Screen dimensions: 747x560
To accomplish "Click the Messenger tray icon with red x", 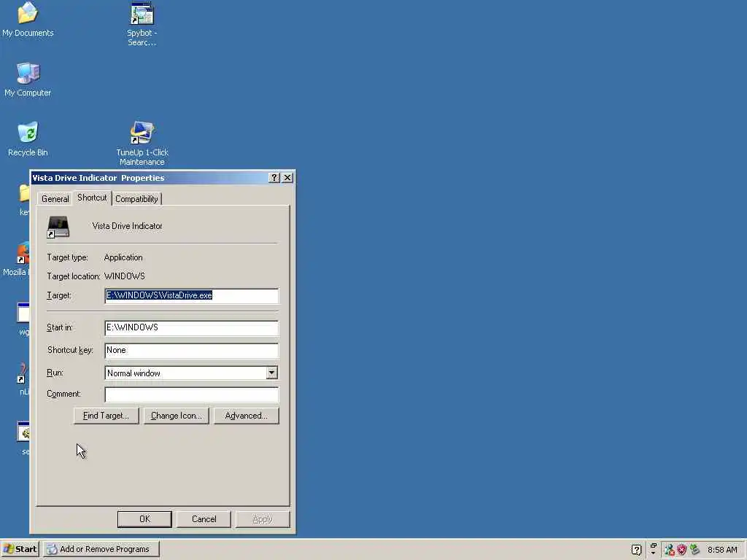I will (670, 550).
